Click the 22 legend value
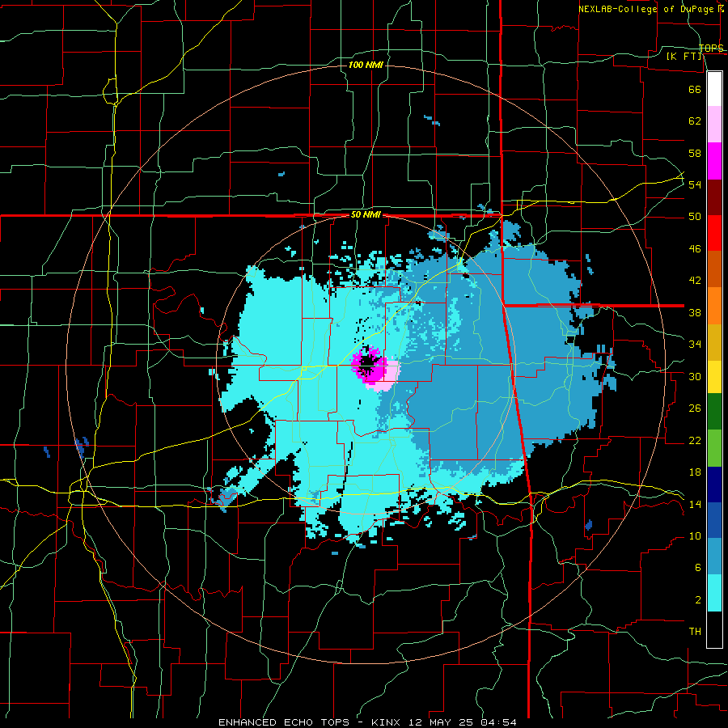Image resolution: width=728 pixels, height=728 pixels. point(695,440)
